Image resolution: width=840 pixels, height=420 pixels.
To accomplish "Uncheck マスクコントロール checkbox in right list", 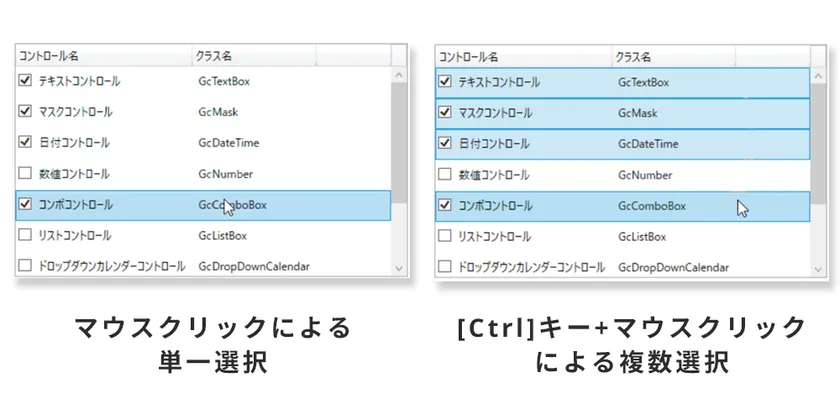I will pos(445,112).
